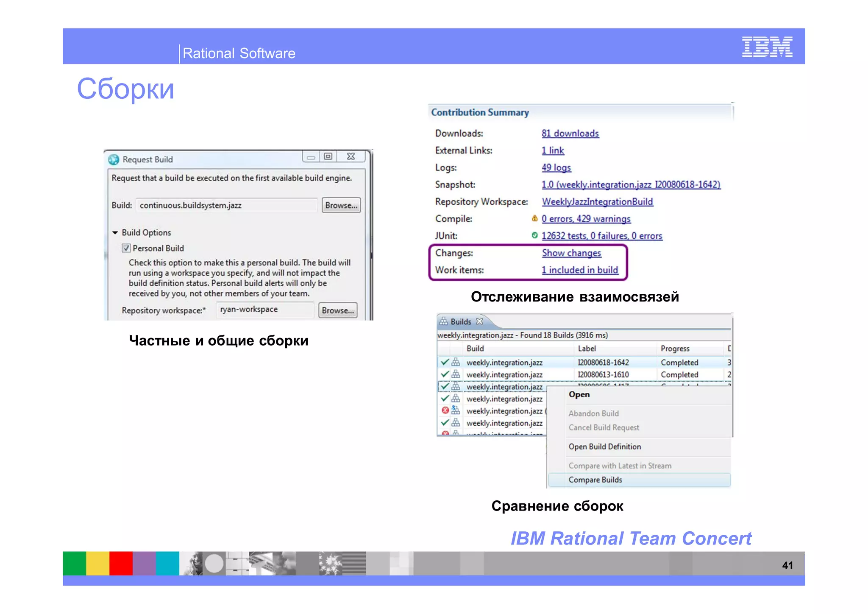
Task: Maximize the Request Build dialog
Action: coord(328,156)
